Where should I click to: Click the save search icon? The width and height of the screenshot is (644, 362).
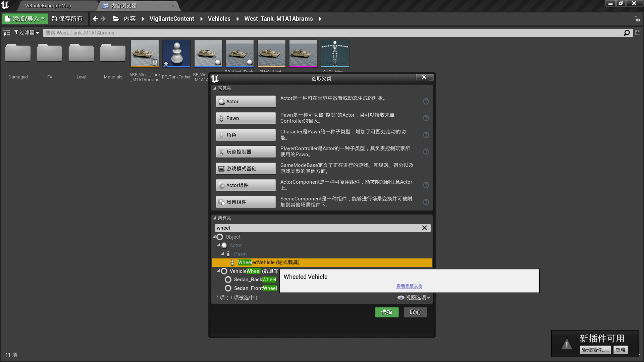[x=638, y=33]
